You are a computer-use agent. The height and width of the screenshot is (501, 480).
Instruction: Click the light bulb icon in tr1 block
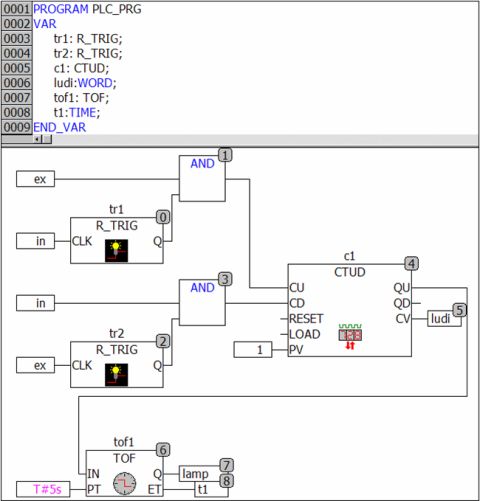(116, 251)
